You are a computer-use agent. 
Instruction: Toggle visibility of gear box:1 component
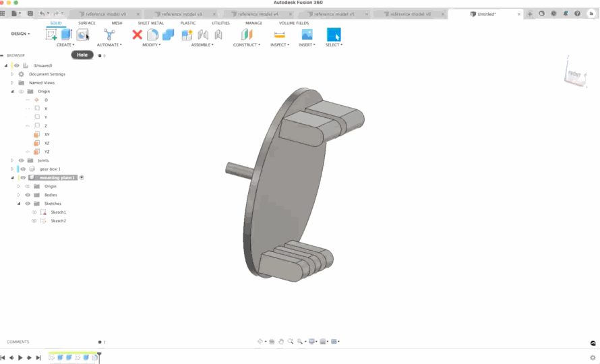click(23, 169)
